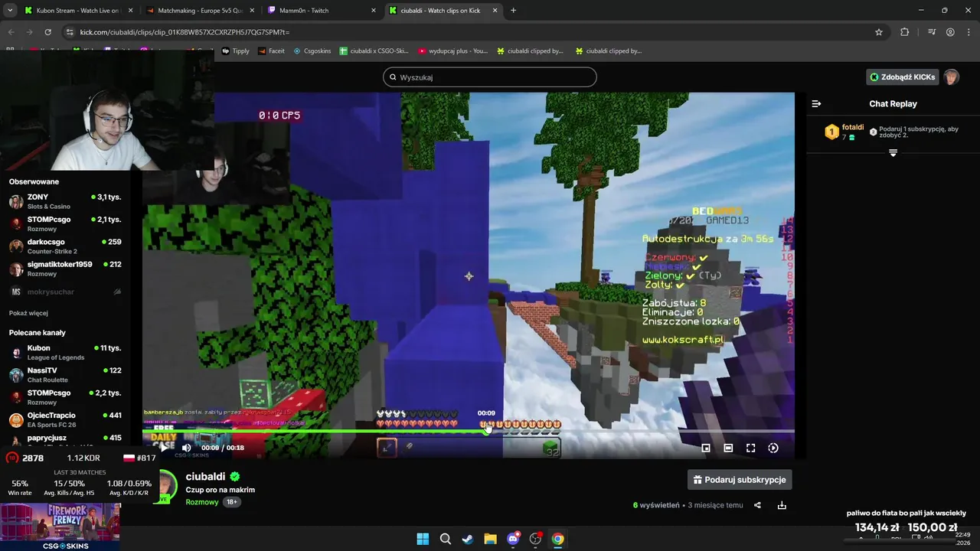This screenshot has height=551, width=980.
Task: Toggle mini player mode in video controls
Action: pyautogui.click(x=706, y=448)
